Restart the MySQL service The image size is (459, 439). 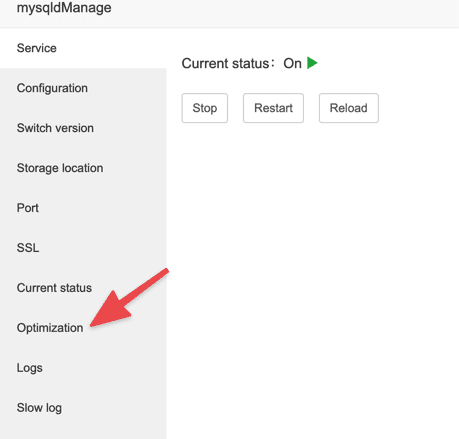tap(273, 108)
